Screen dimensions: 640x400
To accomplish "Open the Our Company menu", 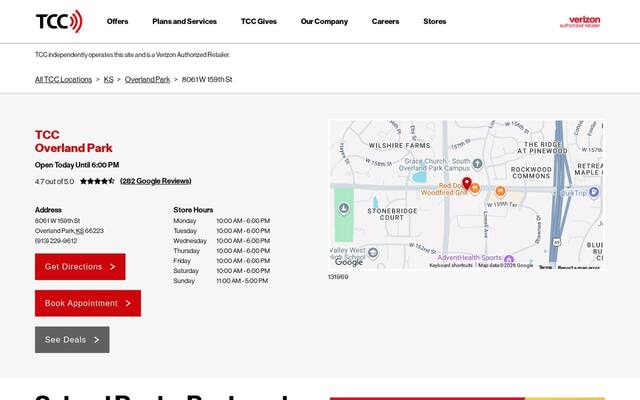I will click(x=324, y=21).
